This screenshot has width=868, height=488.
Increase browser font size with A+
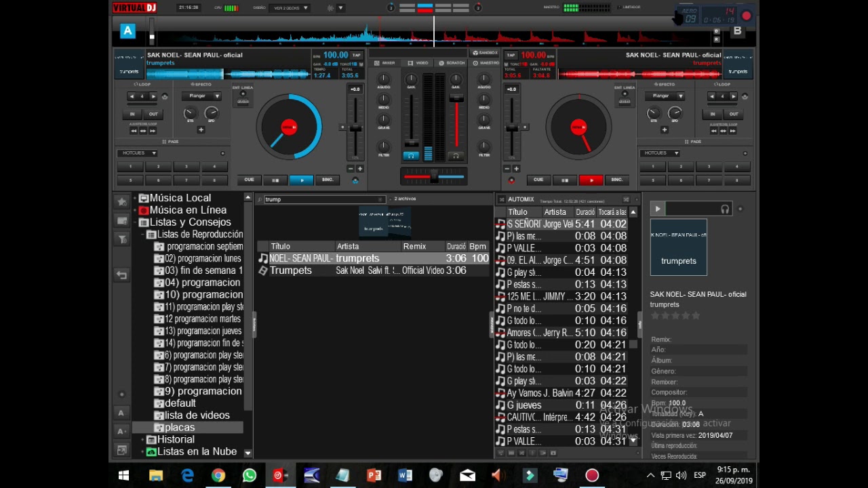pos(122,431)
